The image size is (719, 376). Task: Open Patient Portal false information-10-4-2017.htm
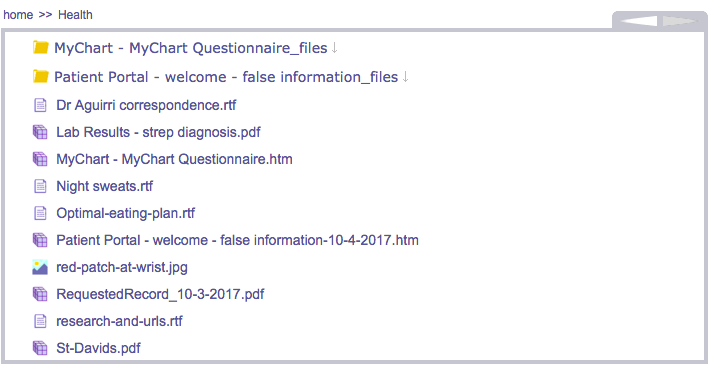tap(238, 240)
